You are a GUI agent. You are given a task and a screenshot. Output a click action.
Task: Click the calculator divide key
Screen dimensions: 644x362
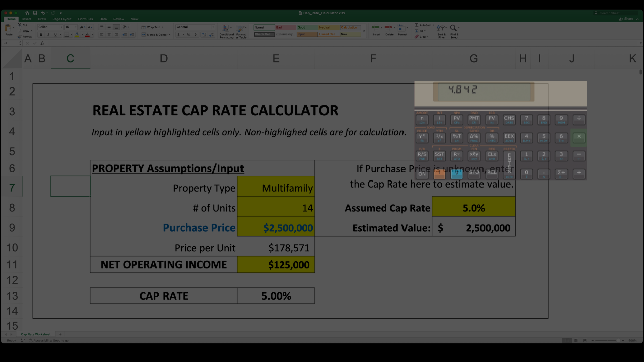579,120
